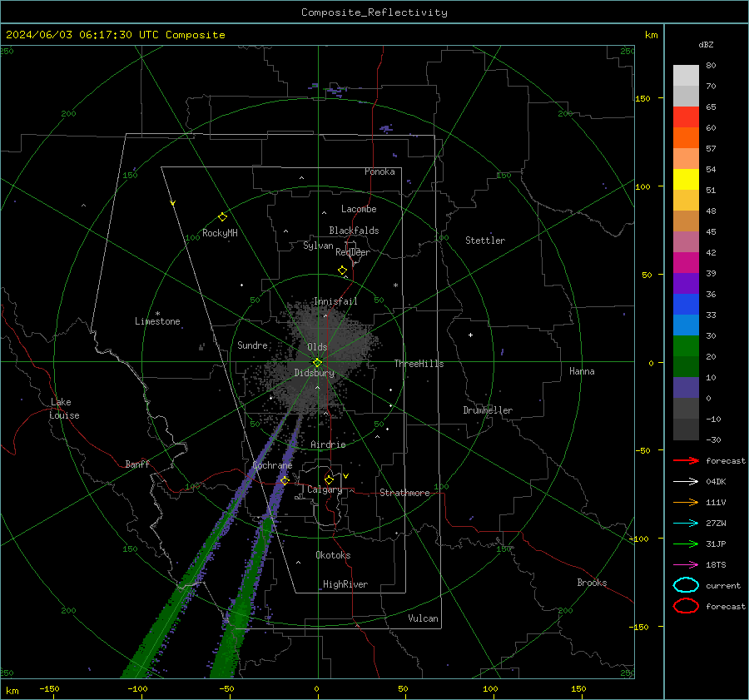Pick the purple 39–36 dBZ color swatch

(686, 284)
